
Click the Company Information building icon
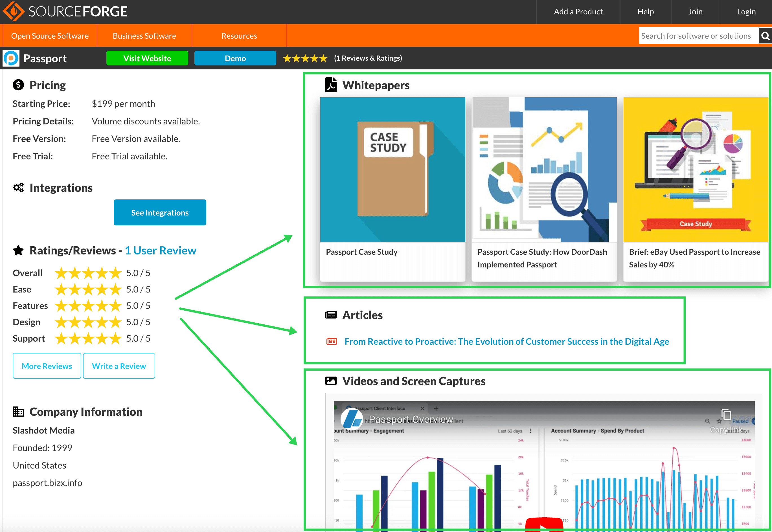coord(18,412)
